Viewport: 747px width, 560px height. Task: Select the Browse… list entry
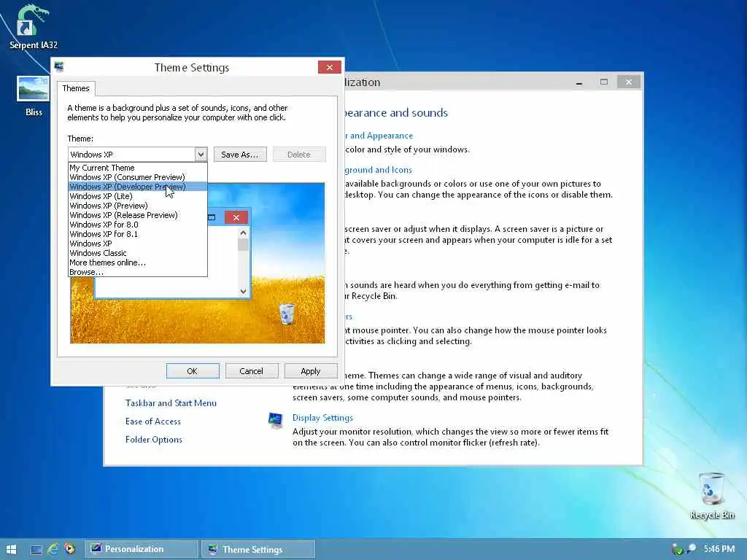138,272
